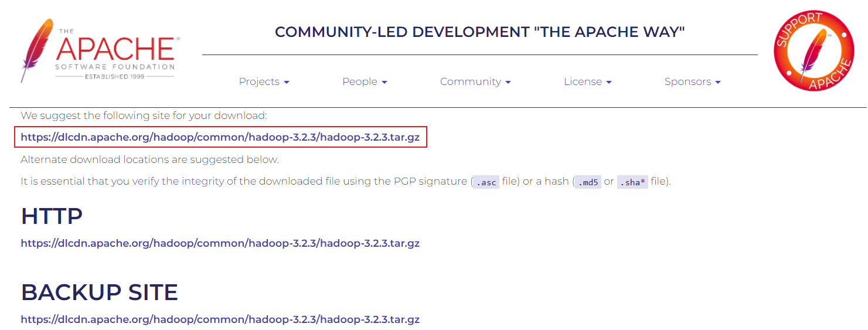Expand the Community menu

point(475,81)
